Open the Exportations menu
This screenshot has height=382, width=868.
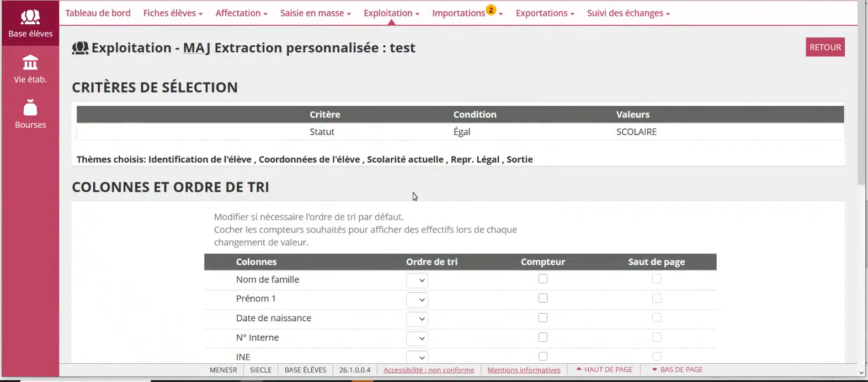tap(545, 13)
